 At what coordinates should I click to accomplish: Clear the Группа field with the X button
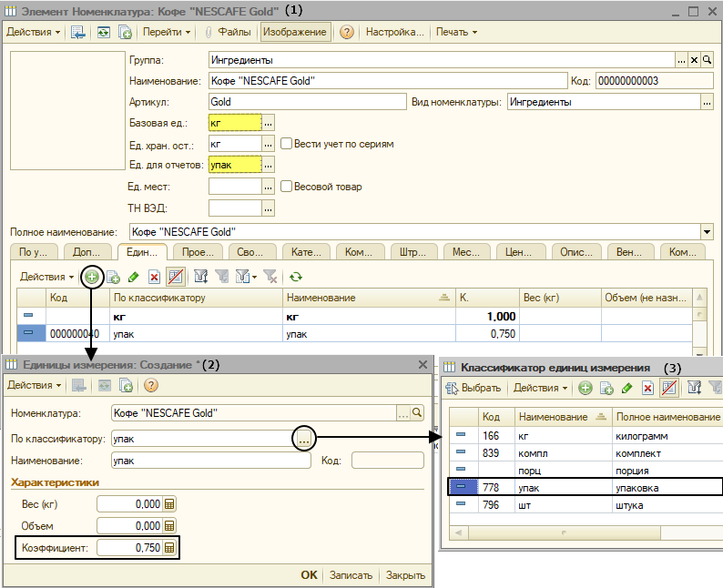(694, 60)
